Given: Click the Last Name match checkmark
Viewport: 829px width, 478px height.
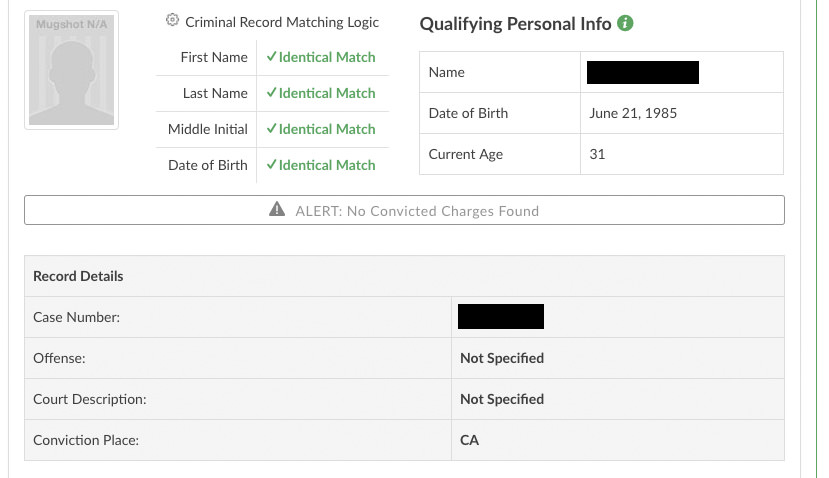Looking at the screenshot, I should [271, 93].
